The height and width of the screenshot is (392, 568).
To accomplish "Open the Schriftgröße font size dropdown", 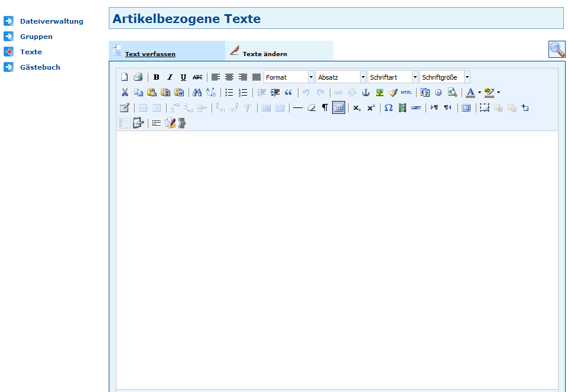I will 445,77.
